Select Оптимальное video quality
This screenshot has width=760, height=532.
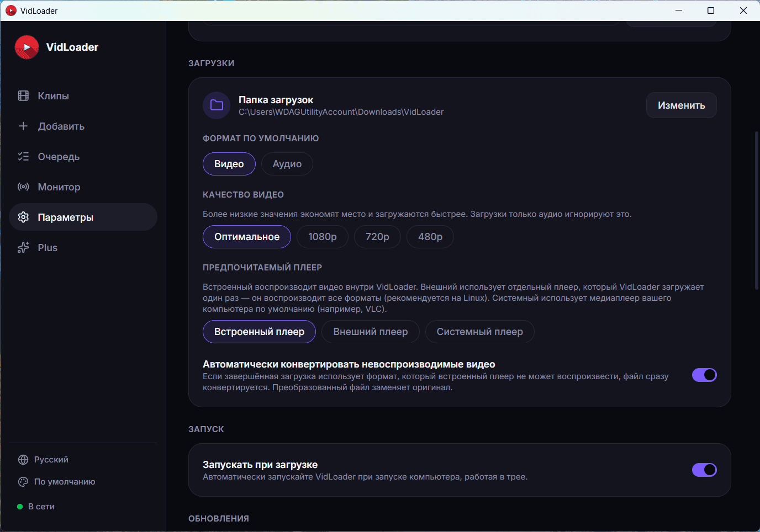tap(247, 237)
